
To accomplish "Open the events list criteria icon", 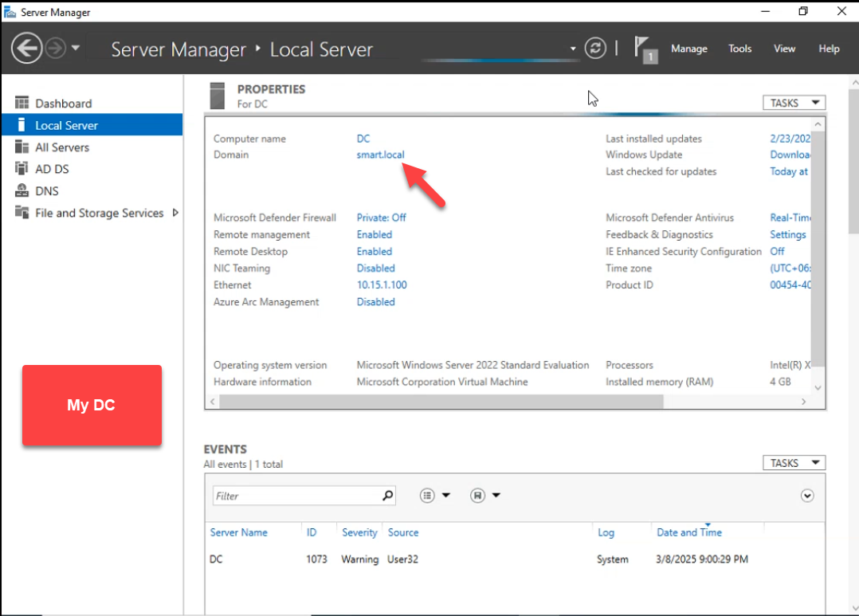I will point(427,496).
